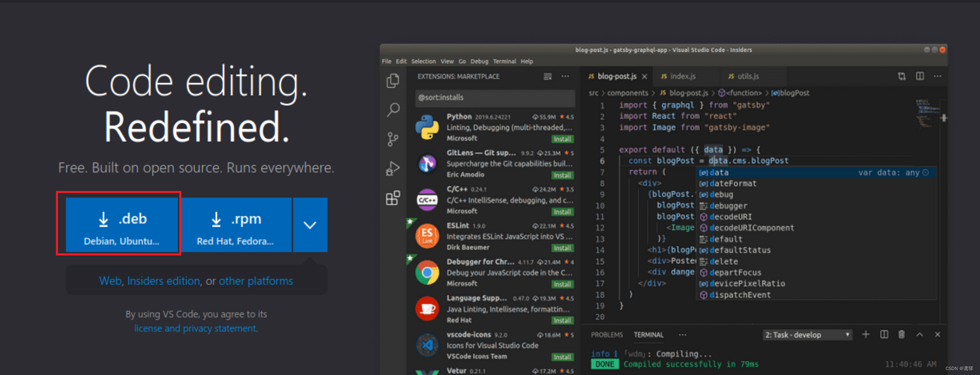
Task: Split the terminal panel
Action: coord(884,335)
